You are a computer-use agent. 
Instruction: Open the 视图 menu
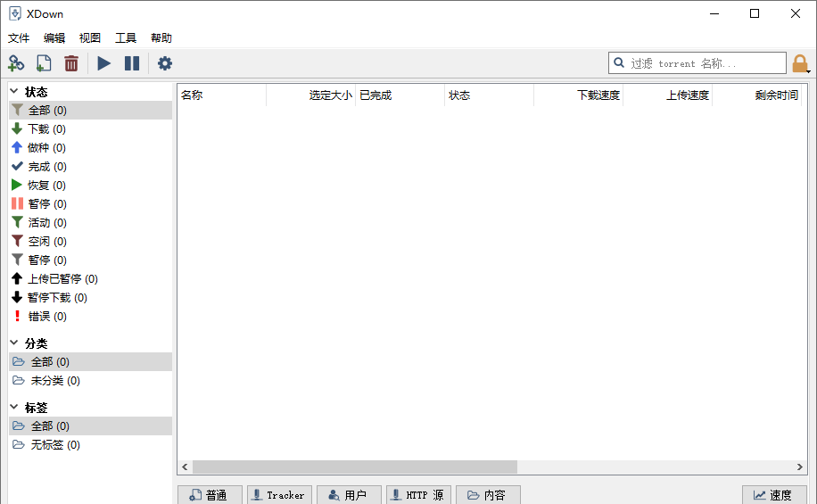(89, 38)
